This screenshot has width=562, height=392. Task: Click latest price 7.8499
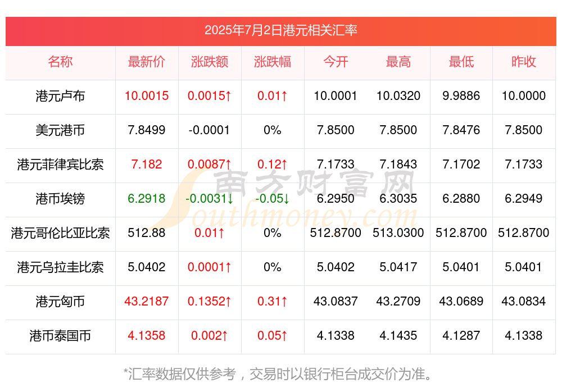point(147,130)
